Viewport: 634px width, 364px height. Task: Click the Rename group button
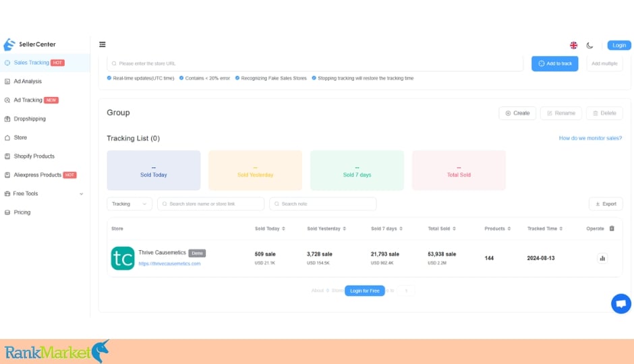(560, 113)
